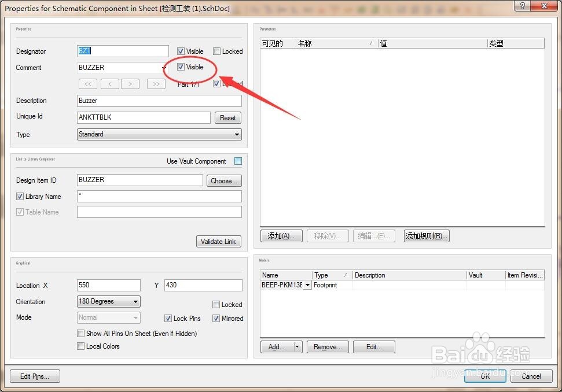Uncheck the Library Name checkbox

pos(20,196)
